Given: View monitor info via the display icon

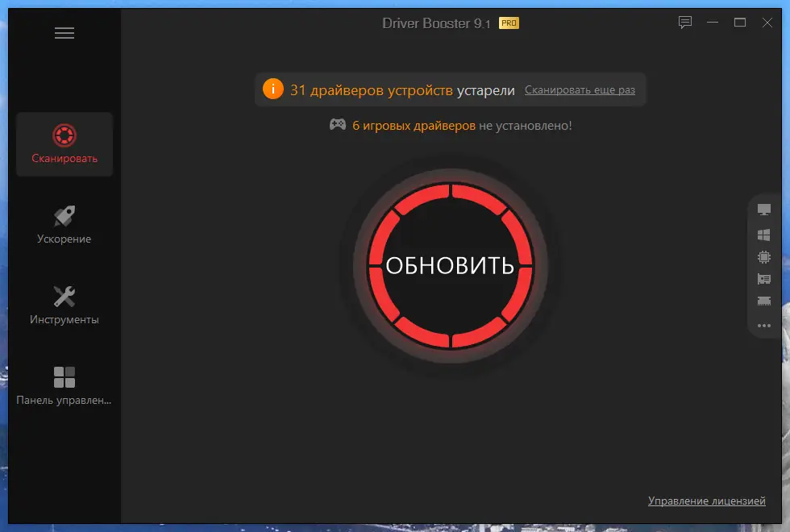Looking at the screenshot, I should [764, 211].
